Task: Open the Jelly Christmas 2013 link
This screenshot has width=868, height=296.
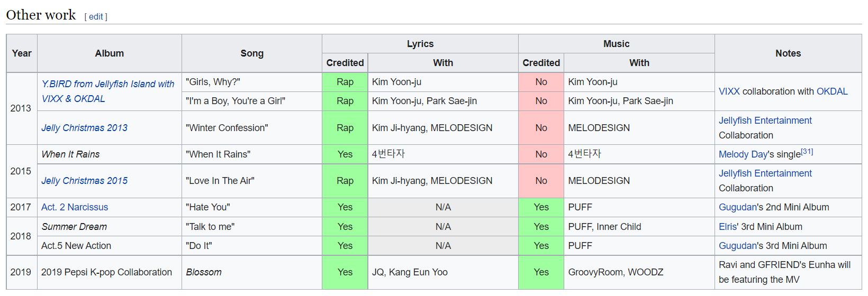Action: click(85, 128)
